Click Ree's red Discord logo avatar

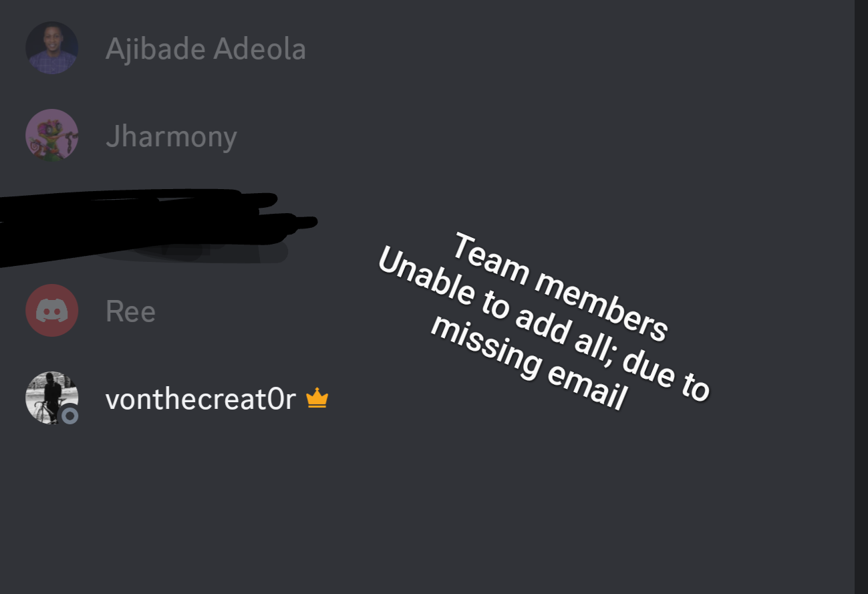tap(51, 311)
